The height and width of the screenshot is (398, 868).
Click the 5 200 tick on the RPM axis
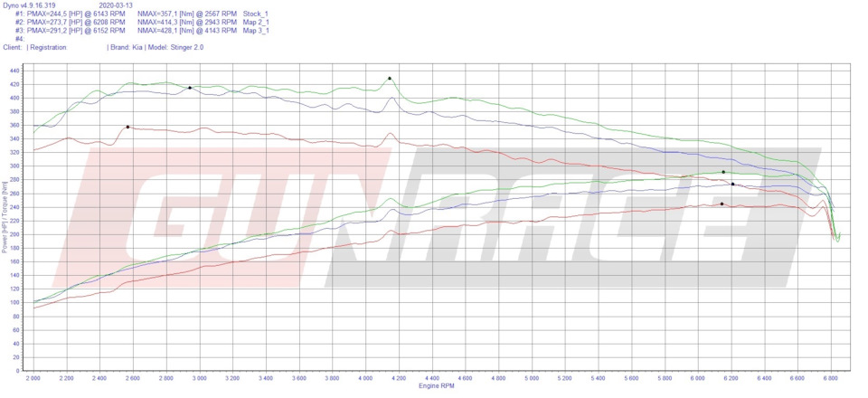(564, 378)
